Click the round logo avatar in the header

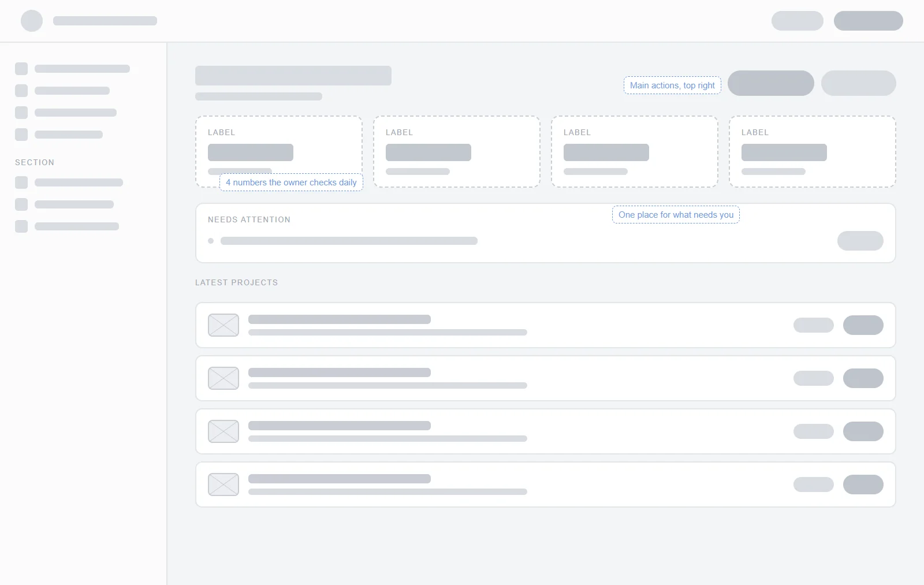click(x=32, y=21)
